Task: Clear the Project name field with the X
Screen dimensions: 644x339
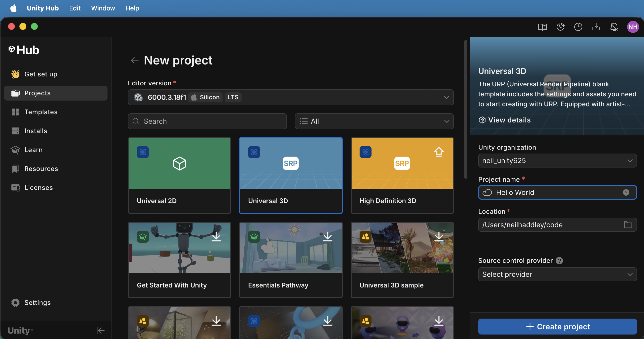Action: tap(626, 192)
